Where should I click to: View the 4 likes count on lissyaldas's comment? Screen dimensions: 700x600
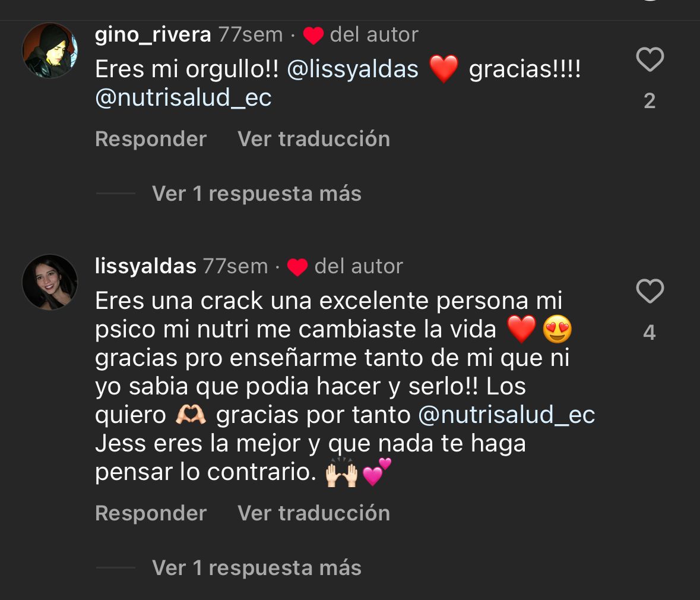pyautogui.click(x=650, y=333)
